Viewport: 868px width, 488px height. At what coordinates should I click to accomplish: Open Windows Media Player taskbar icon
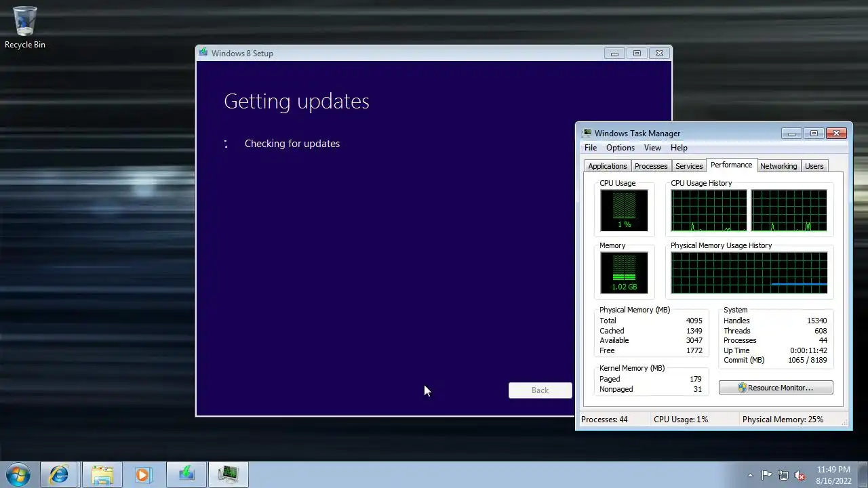click(x=142, y=474)
